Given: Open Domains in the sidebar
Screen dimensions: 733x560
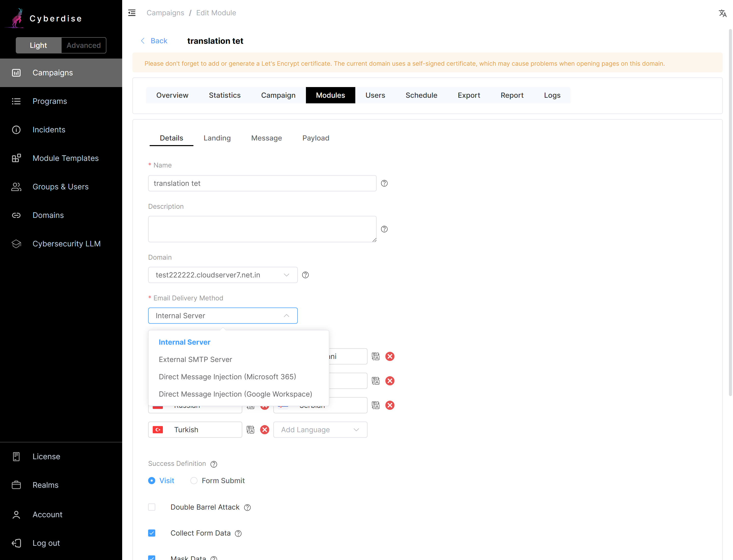Looking at the screenshot, I should (61, 215).
